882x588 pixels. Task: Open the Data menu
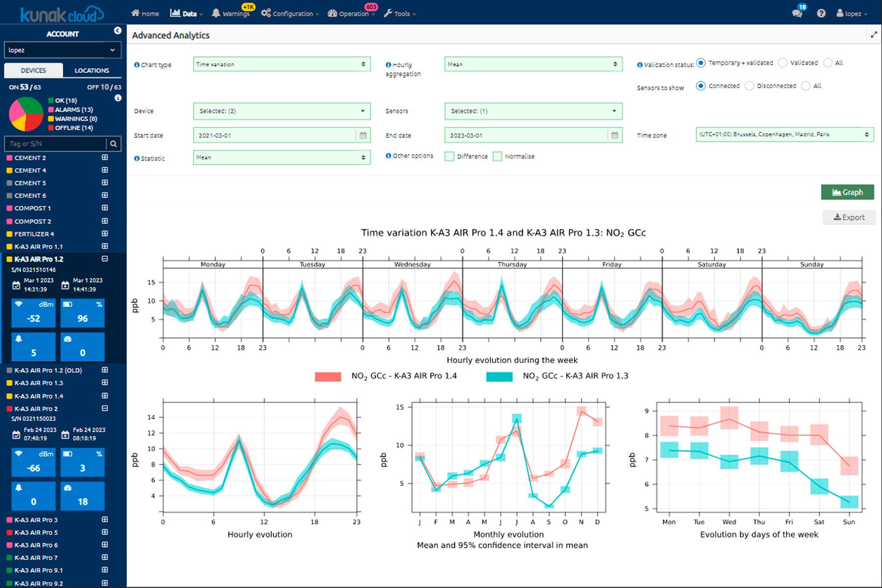click(x=186, y=14)
